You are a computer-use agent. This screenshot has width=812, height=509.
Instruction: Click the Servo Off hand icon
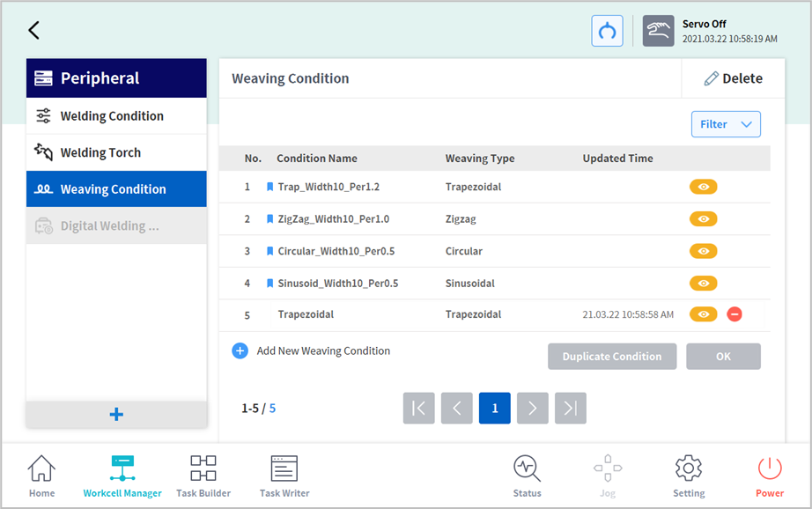click(x=658, y=31)
